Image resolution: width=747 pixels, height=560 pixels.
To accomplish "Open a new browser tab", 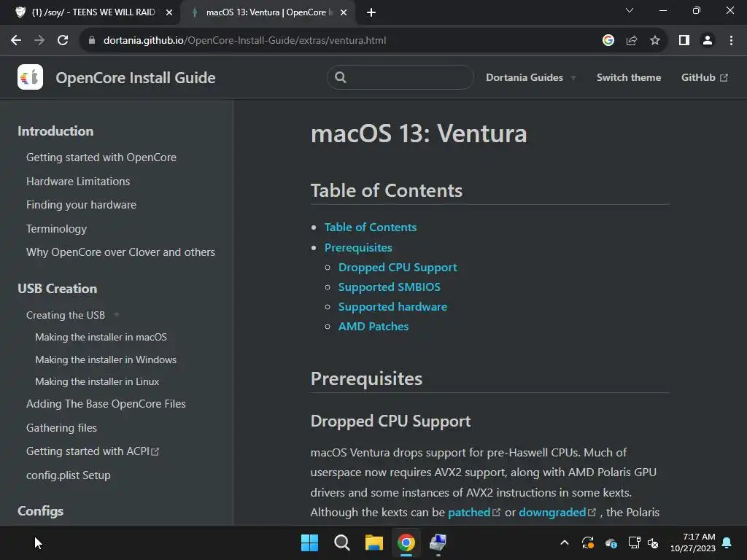I will (x=371, y=12).
